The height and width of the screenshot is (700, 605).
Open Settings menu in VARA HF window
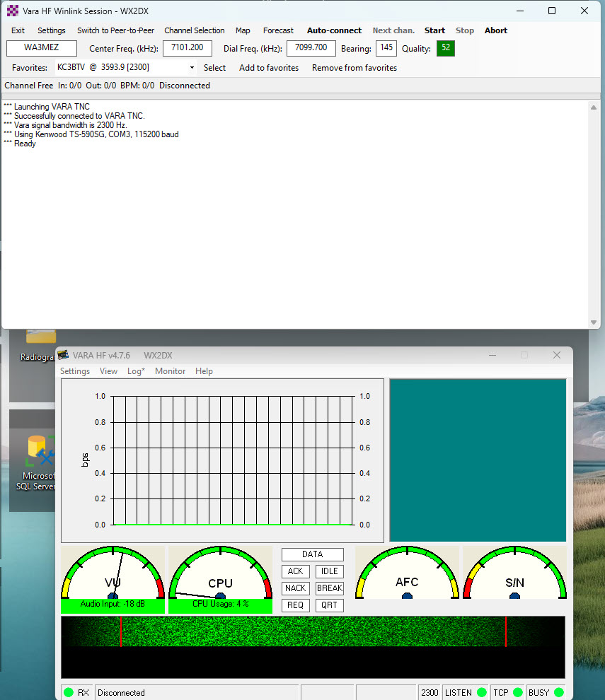click(75, 371)
